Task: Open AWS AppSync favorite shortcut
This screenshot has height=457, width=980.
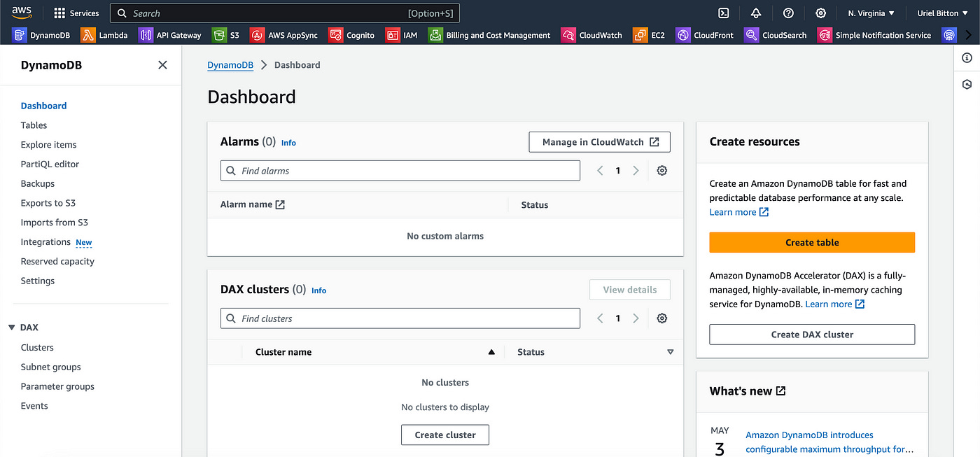Action: pos(284,35)
